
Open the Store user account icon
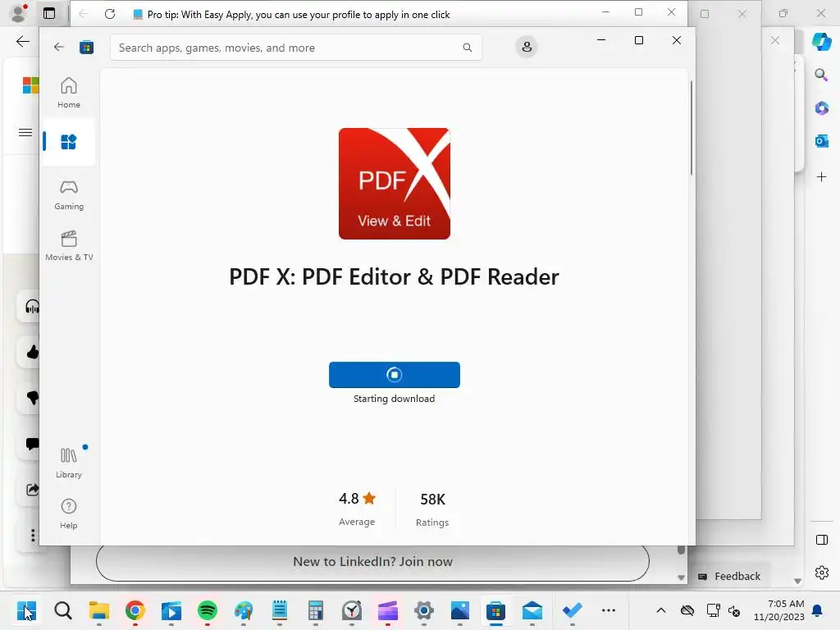(x=527, y=47)
